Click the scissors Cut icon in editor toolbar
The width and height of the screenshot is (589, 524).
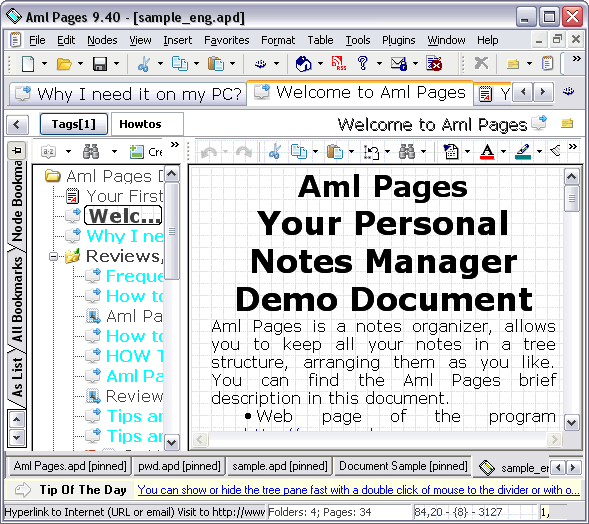click(275, 151)
